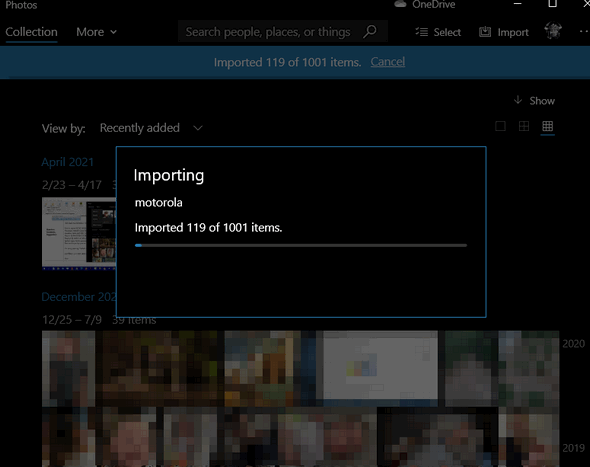
Task: Expand the More dropdown menu
Action: tap(96, 32)
